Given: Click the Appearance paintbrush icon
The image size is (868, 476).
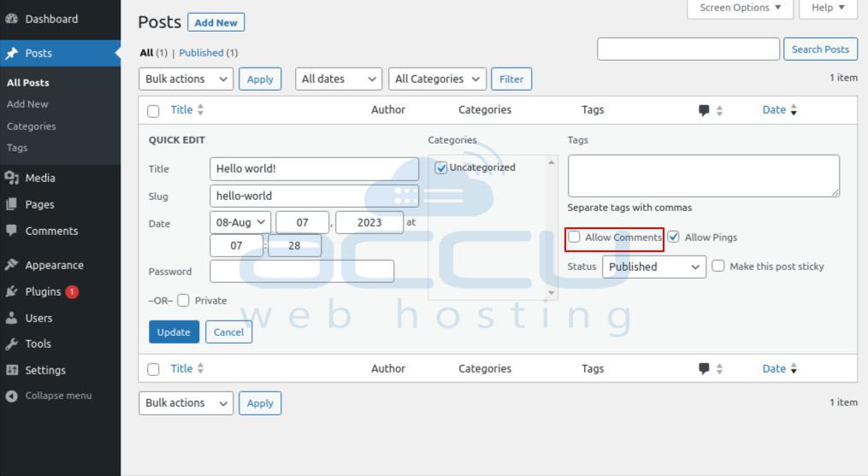Looking at the screenshot, I should 12,265.
